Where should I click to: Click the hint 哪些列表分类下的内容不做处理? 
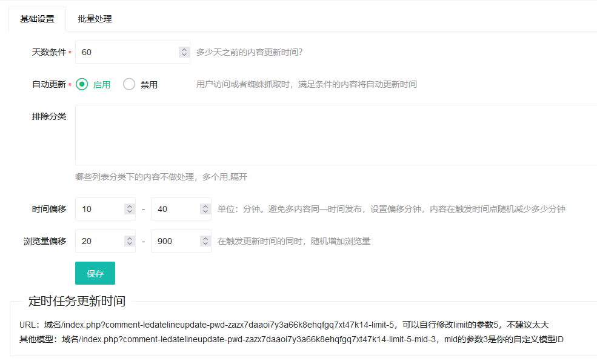click(x=161, y=177)
